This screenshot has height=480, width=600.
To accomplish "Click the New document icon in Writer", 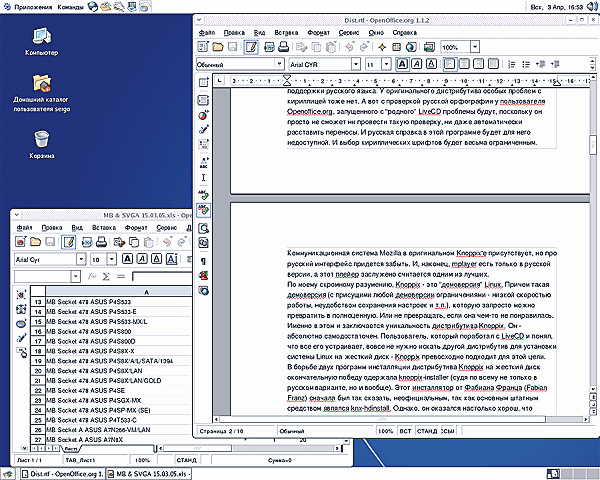I will coord(203,47).
